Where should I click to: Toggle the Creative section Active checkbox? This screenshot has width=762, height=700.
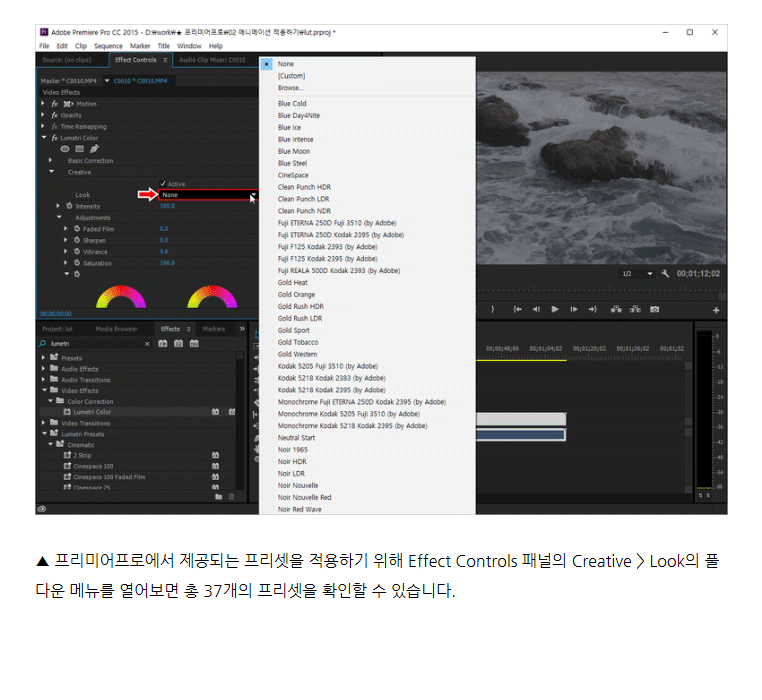click(163, 184)
